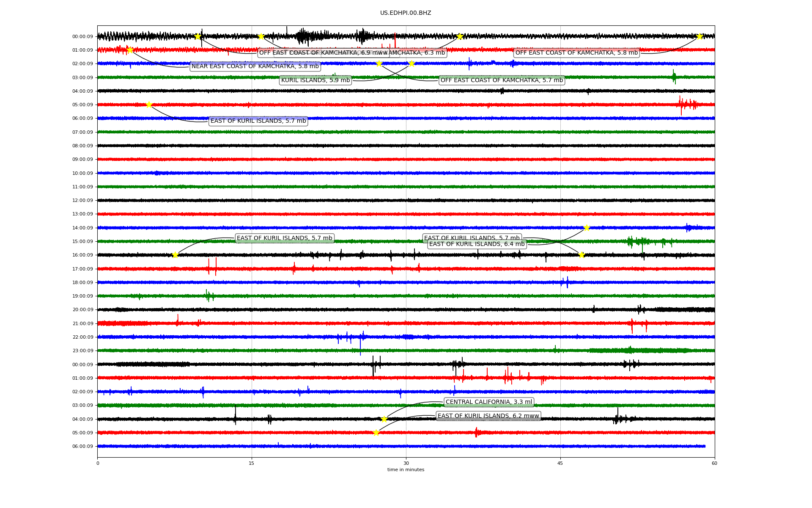Click the green burst on the 19:00:09 trace

point(209,295)
